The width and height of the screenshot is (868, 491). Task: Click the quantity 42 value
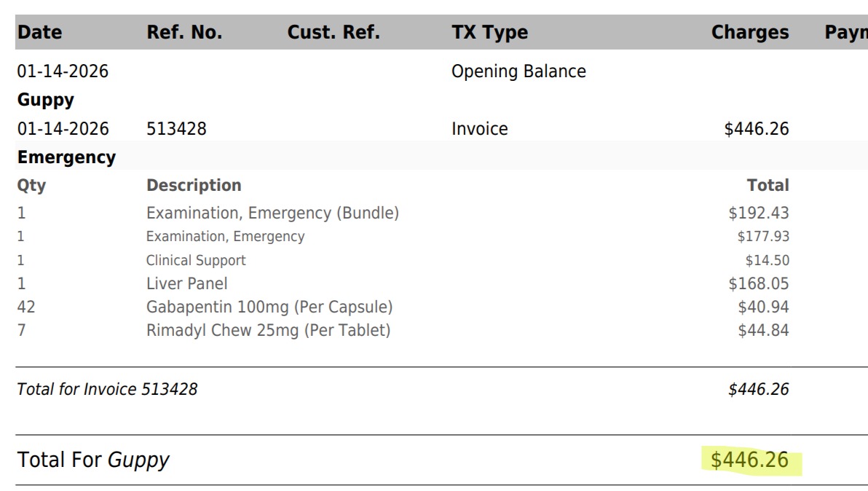pos(26,307)
